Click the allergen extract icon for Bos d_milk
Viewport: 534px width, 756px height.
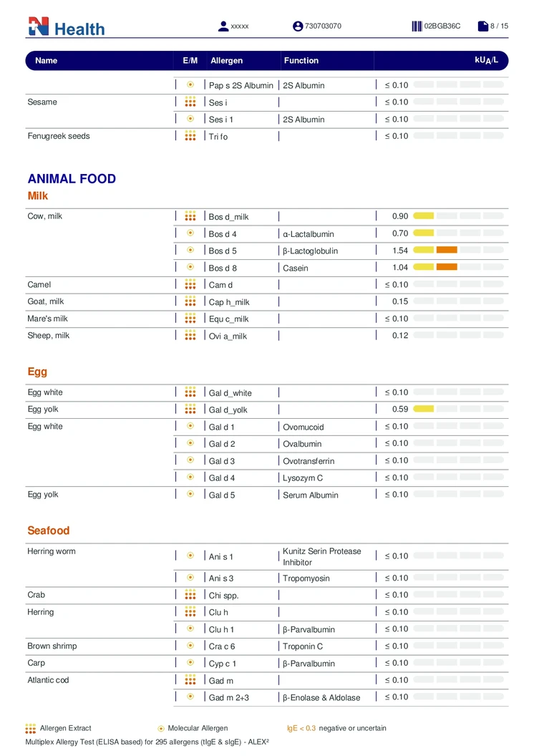pyautogui.click(x=190, y=216)
